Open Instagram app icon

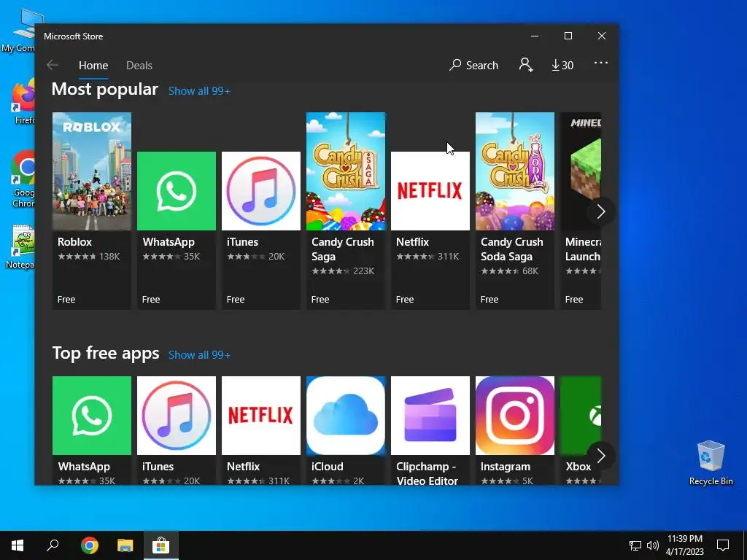coord(514,415)
